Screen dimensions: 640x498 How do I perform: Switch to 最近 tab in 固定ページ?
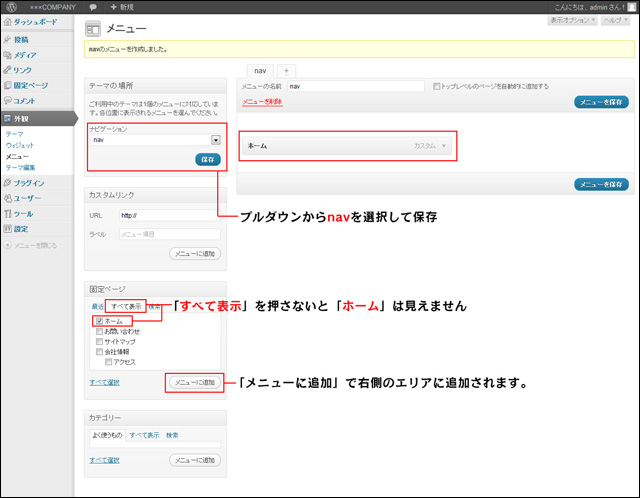pyautogui.click(x=98, y=307)
